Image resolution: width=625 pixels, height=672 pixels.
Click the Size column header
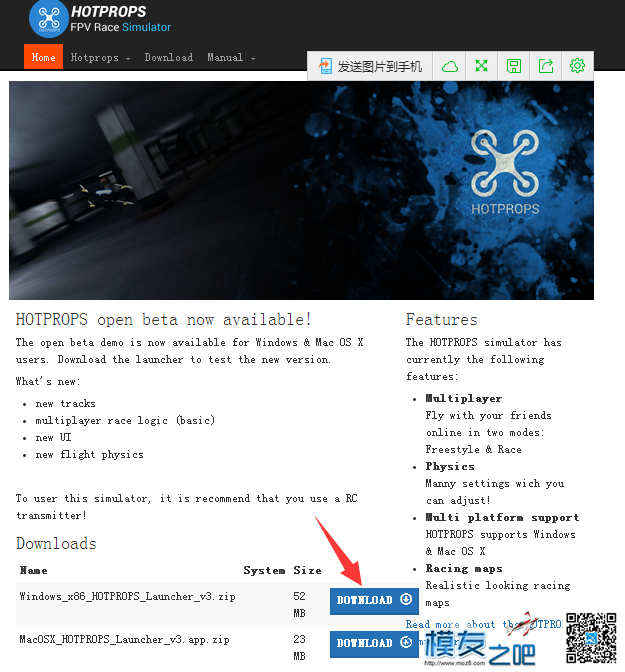click(307, 570)
